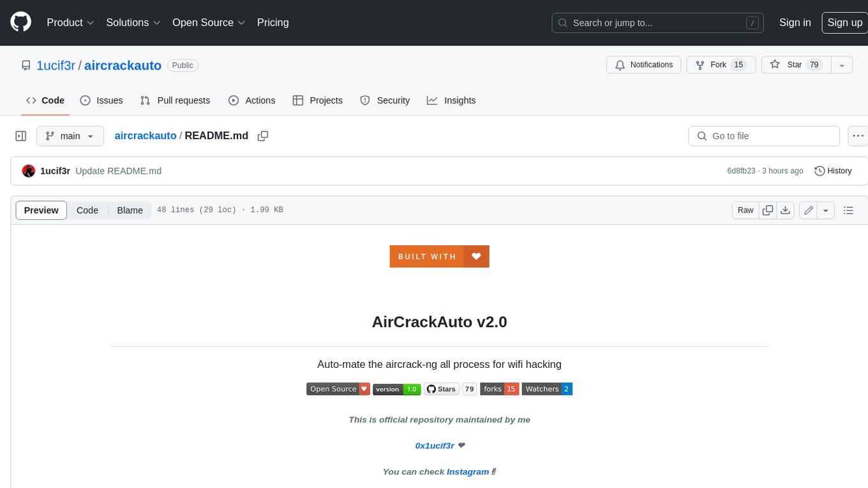This screenshot has height=488, width=868.
Task: Click the Sign up button
Action: pos(844,22)
